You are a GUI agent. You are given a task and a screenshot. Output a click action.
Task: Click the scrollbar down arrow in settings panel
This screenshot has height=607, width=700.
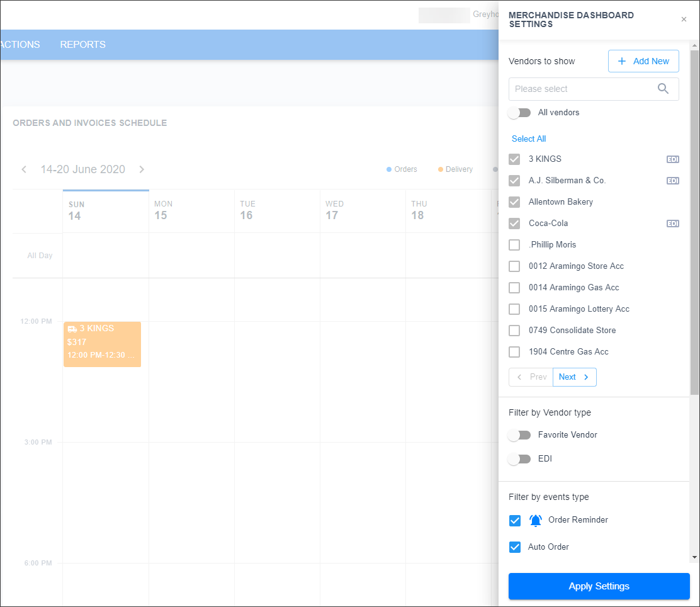pyautogui.click(x=694, y=557)
